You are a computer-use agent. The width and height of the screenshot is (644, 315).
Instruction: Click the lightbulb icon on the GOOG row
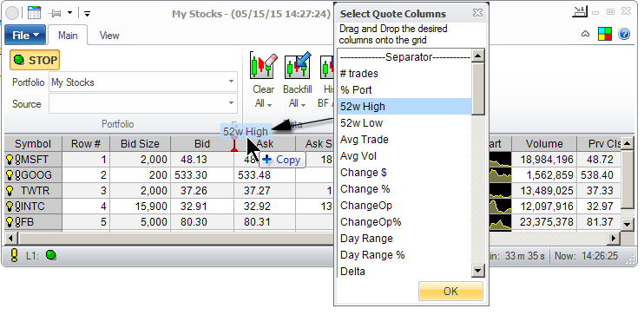(9, 175)
